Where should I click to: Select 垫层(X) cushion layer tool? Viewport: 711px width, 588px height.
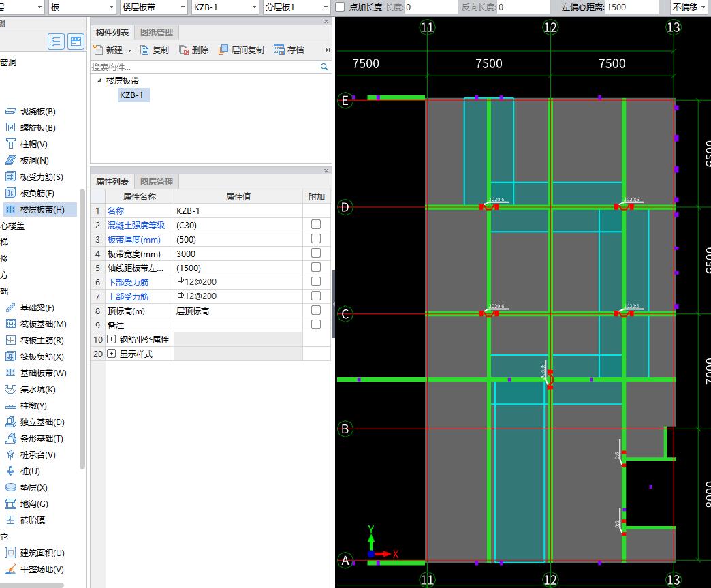point(27,488)
